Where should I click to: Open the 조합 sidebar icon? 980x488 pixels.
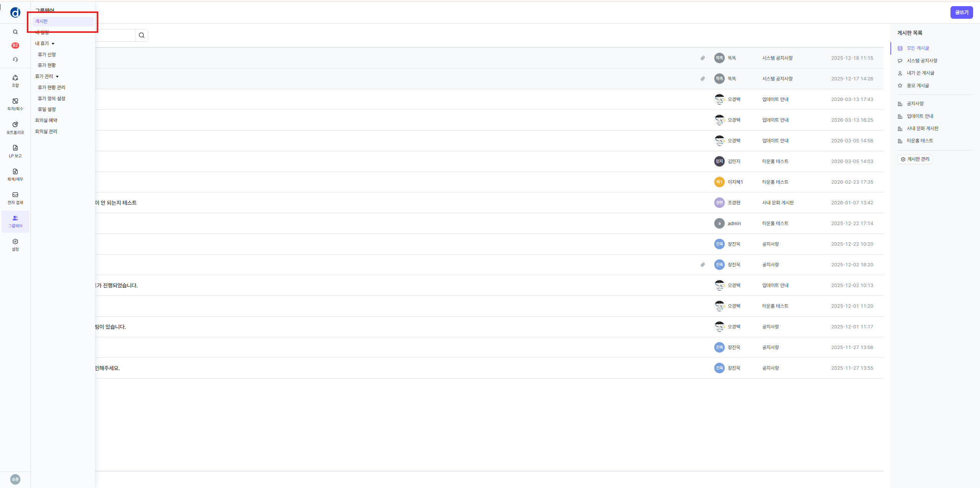point(15,81)
